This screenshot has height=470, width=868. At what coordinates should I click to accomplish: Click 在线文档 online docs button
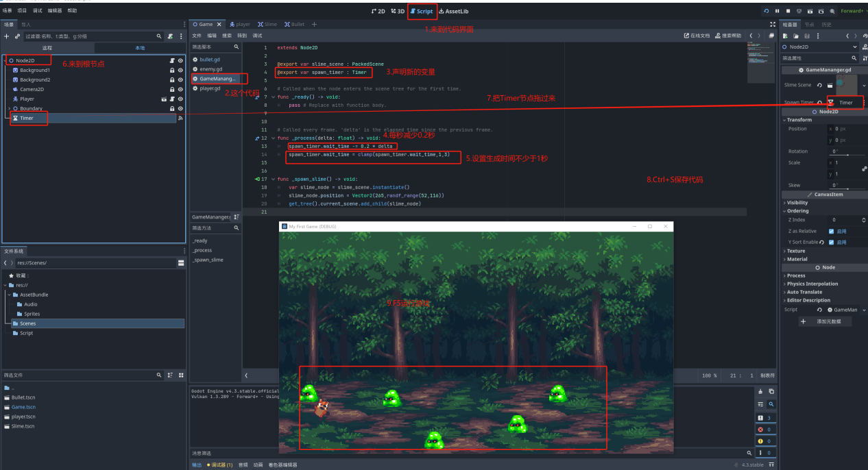(697, 36)
